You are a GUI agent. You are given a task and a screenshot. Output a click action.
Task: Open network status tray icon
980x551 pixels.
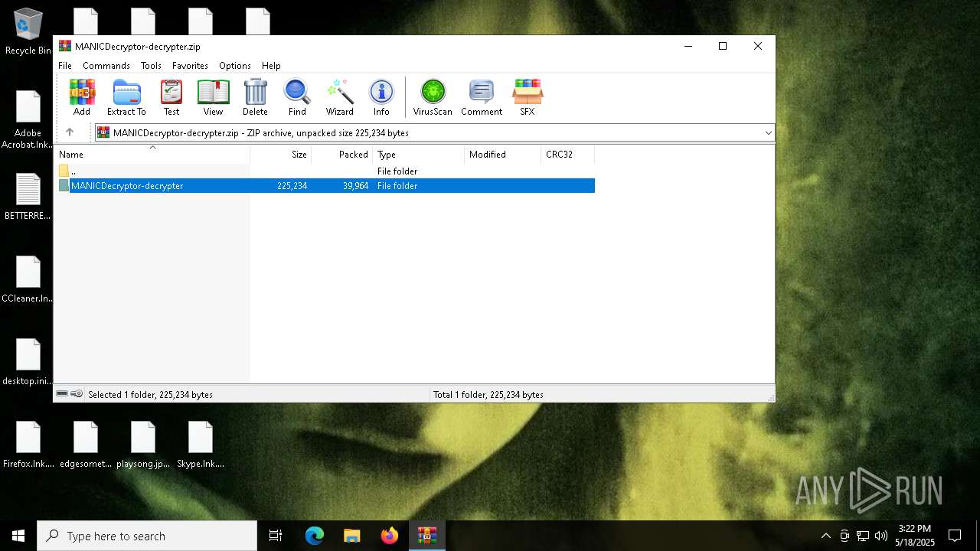point(863,536)
